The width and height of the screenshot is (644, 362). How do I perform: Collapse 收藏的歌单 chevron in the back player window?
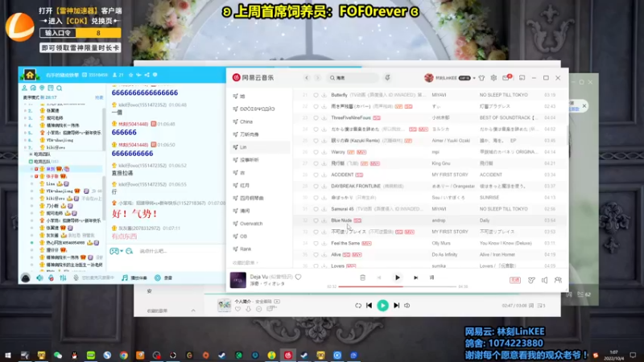pyautogui.click(x=193, y=311)
